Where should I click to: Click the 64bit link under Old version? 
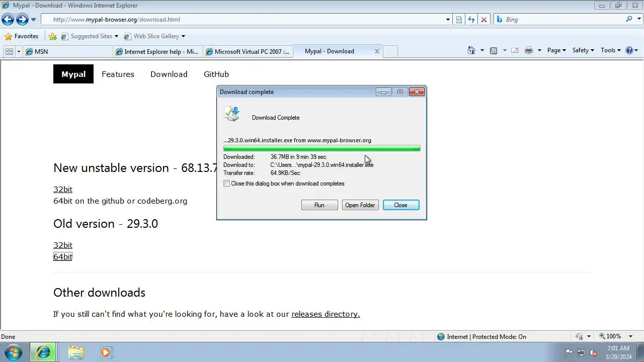coord(63,256)
